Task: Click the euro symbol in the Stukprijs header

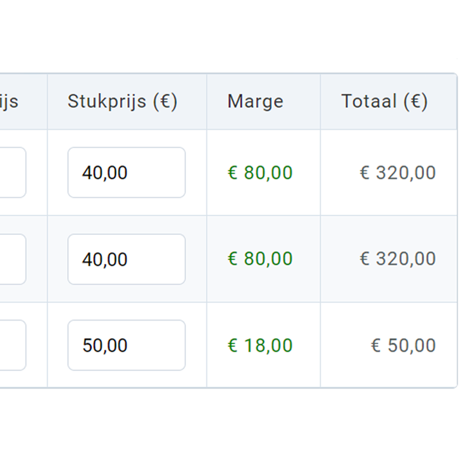Action: click(165, 101)
